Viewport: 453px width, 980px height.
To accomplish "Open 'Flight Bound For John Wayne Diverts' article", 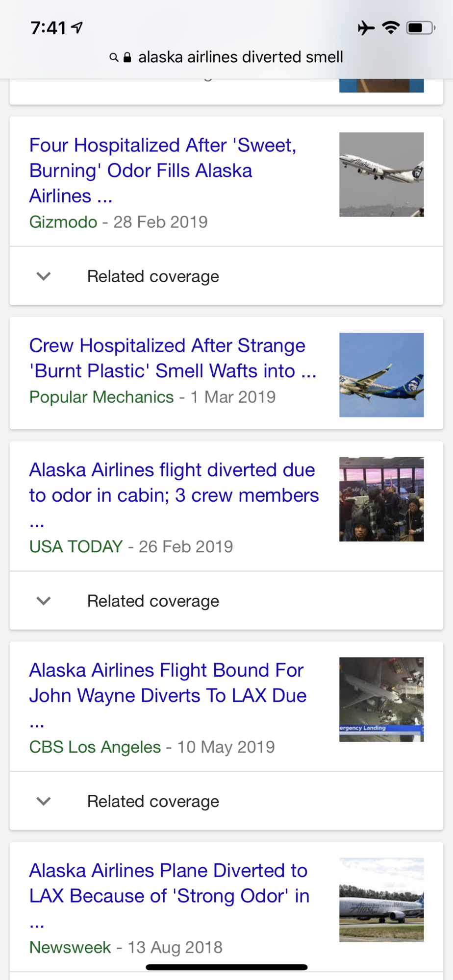I will click(x=168, y=694).
